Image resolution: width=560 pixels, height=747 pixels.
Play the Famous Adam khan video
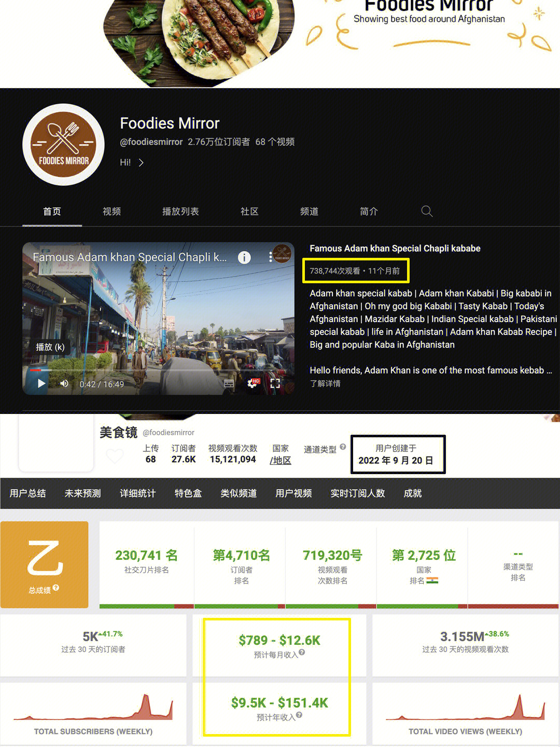click(41, 384)
